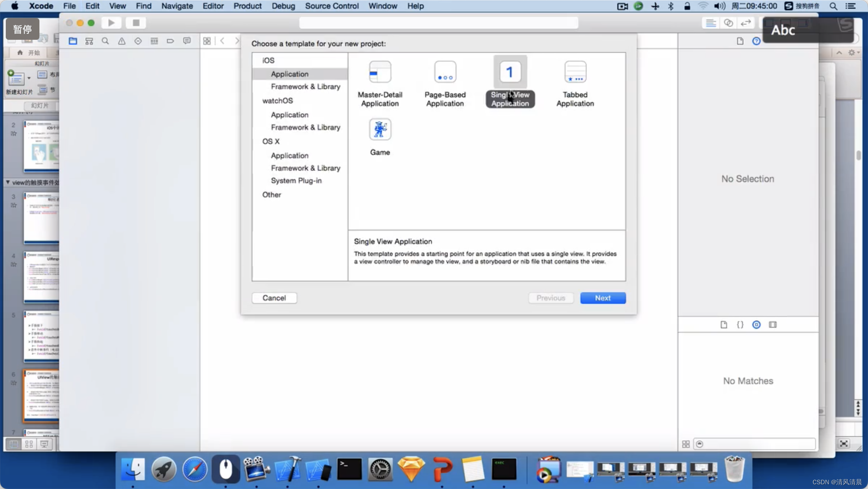The width and height of the screenshot is (868, 489).
Task: Open Spotlight search in menu bar
Action: [x=833, y=6]
